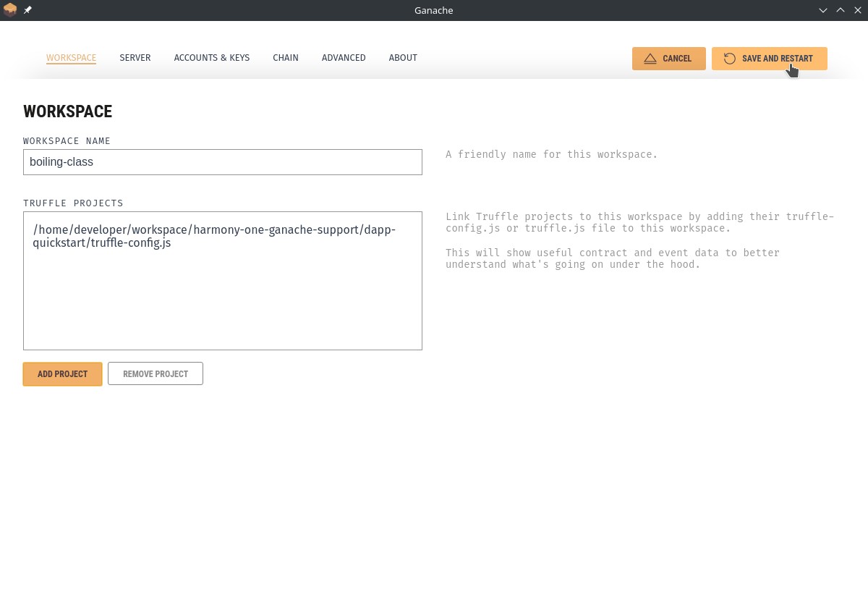Viewport: 868px width, 600px height.
Task: Toggle the pin window icon
Action: [27, 10]
